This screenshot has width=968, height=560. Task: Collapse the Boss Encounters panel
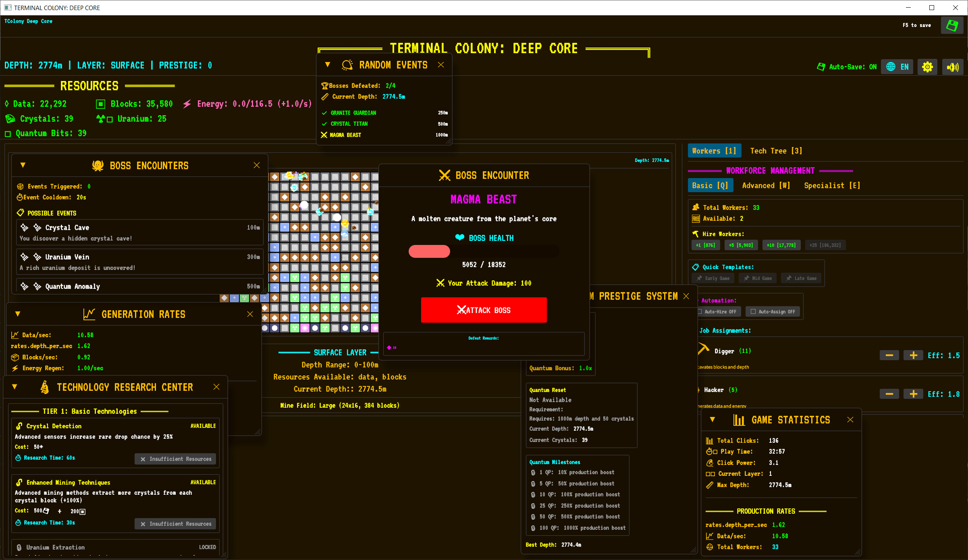click(23, 165)
